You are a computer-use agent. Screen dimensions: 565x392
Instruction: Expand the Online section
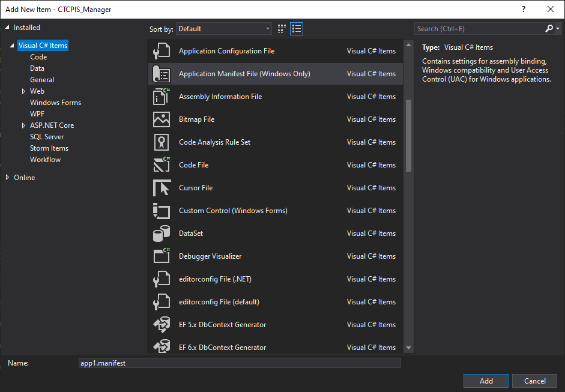pos(7,177)
